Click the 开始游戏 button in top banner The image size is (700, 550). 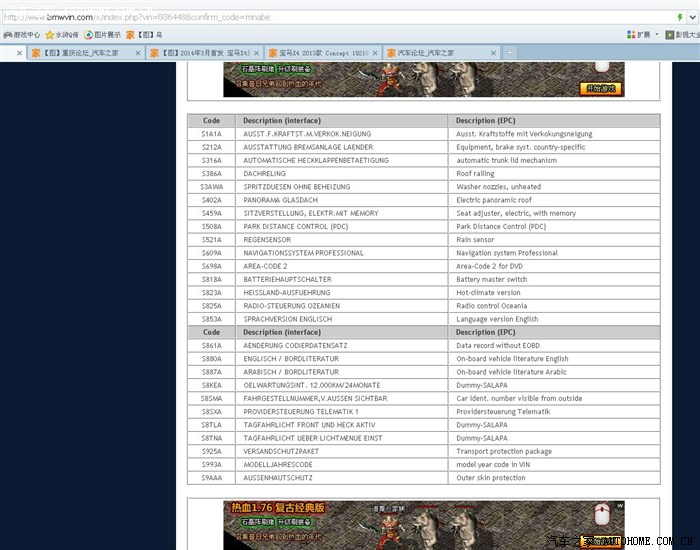(x=600, y=88)
